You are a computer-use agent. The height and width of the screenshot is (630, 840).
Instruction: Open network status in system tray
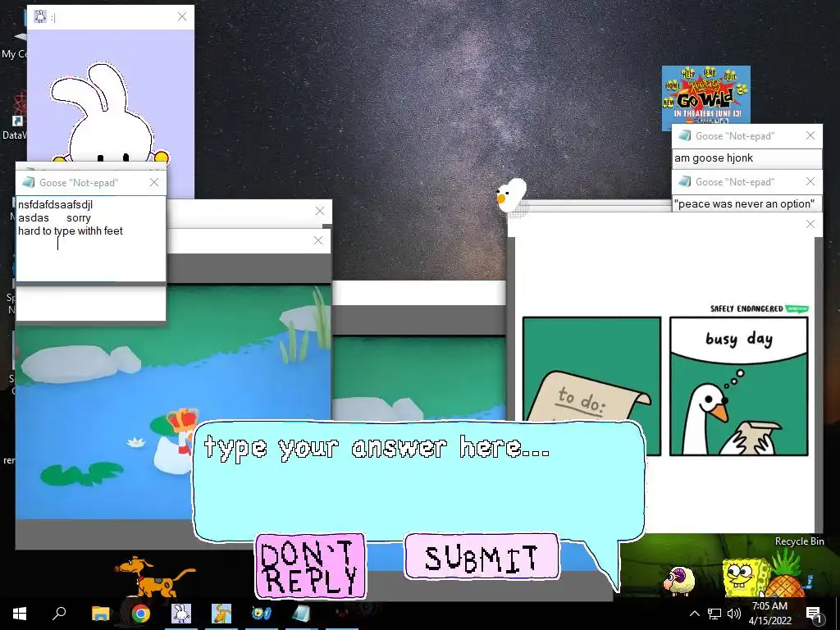pyautogui.click(x=714, y=614)
